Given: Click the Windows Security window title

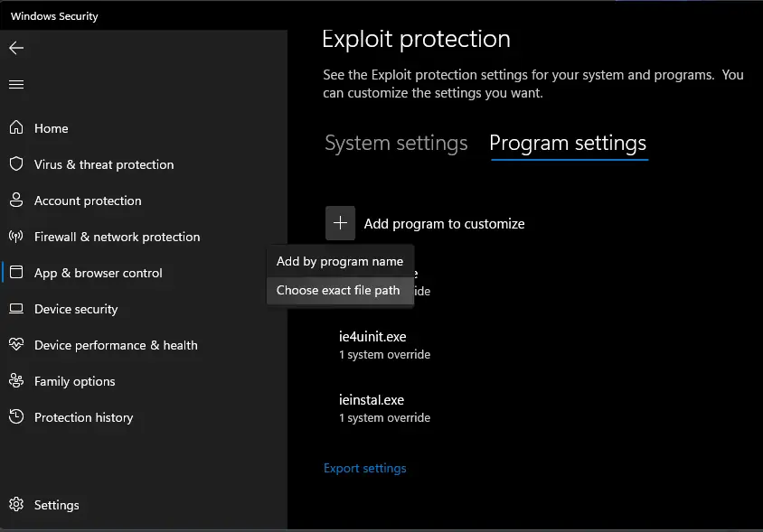Looking at the screenshot, I should tap(54, 16).
